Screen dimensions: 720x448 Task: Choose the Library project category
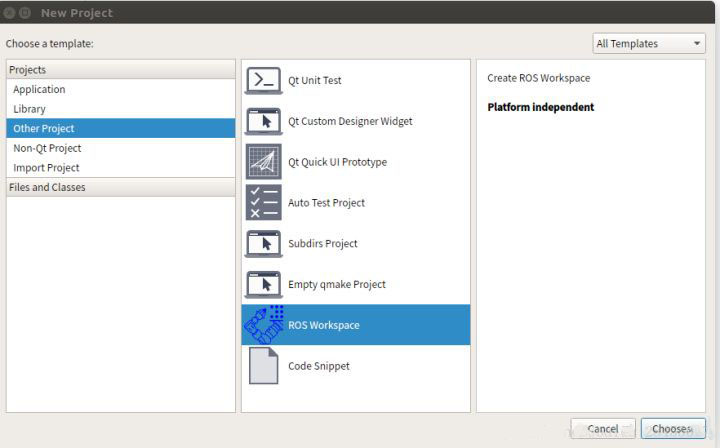pos(30,109)
